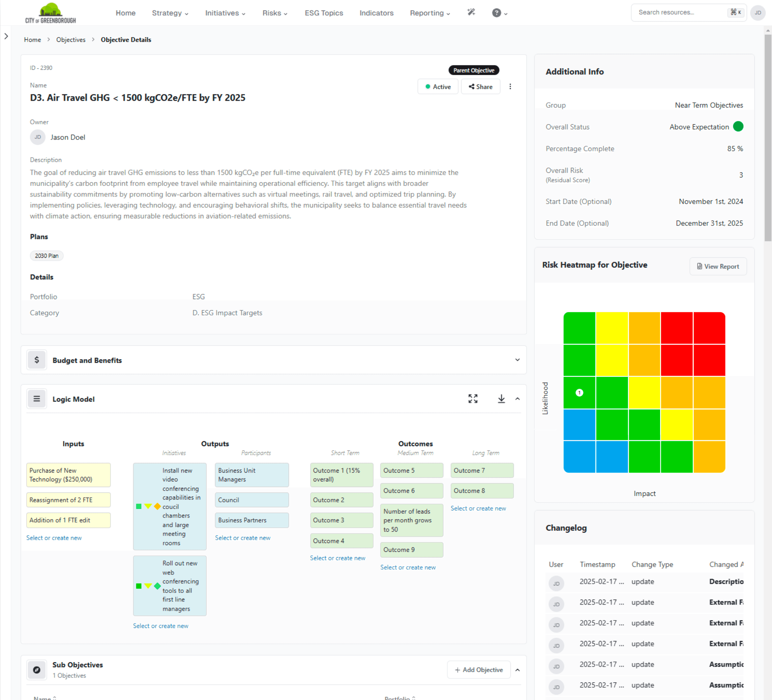Click the JD profile avatar
The width and height of the screenshot is (772, 700).
[x=758, y=12]
